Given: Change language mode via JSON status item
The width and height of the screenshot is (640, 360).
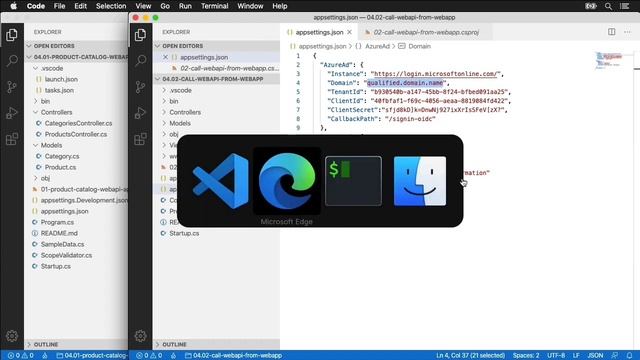Looking at the screenshot, I should (595, 355).
